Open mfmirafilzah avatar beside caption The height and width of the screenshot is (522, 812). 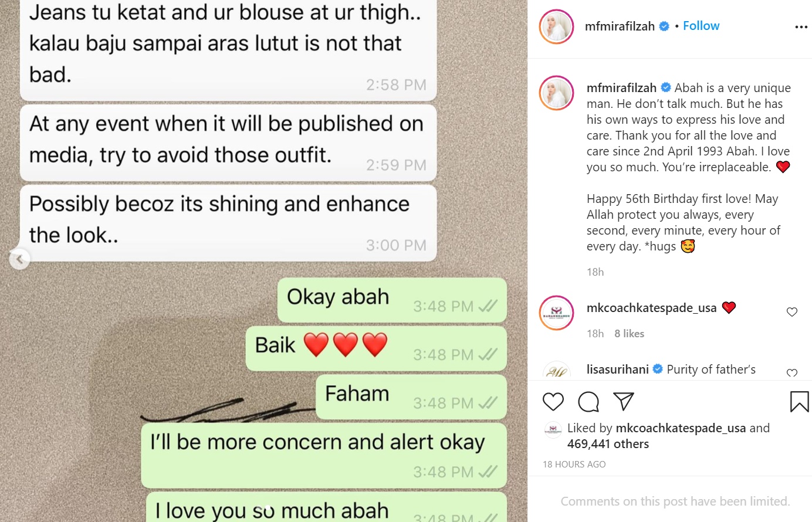(556, 93)
